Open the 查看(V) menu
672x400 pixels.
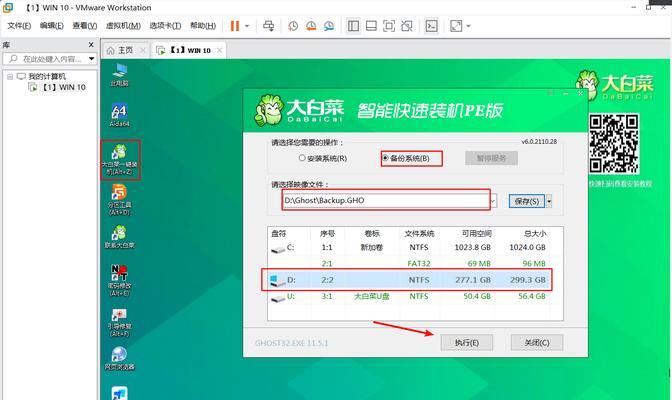[x=85, y=26]
